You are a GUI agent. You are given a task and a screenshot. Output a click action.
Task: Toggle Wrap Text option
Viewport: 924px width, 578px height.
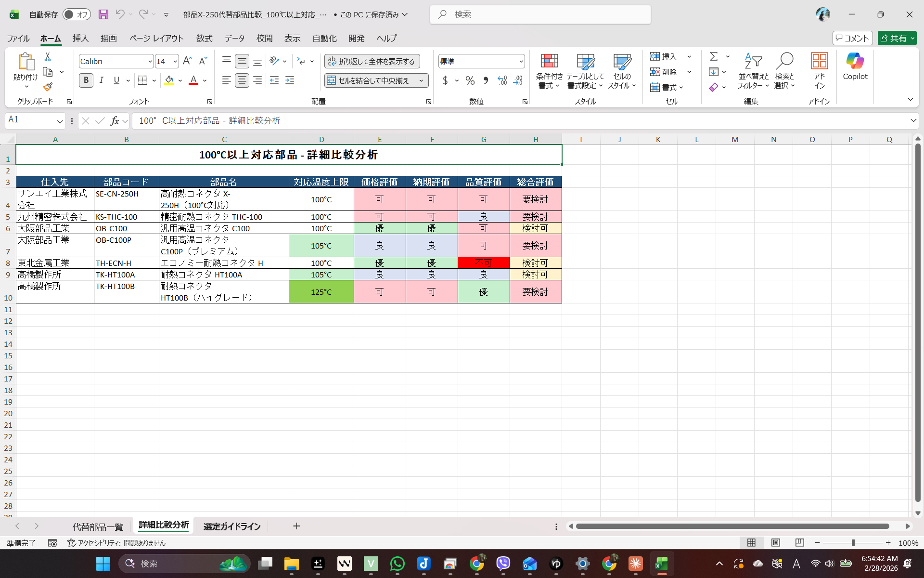tap(372, 61)
